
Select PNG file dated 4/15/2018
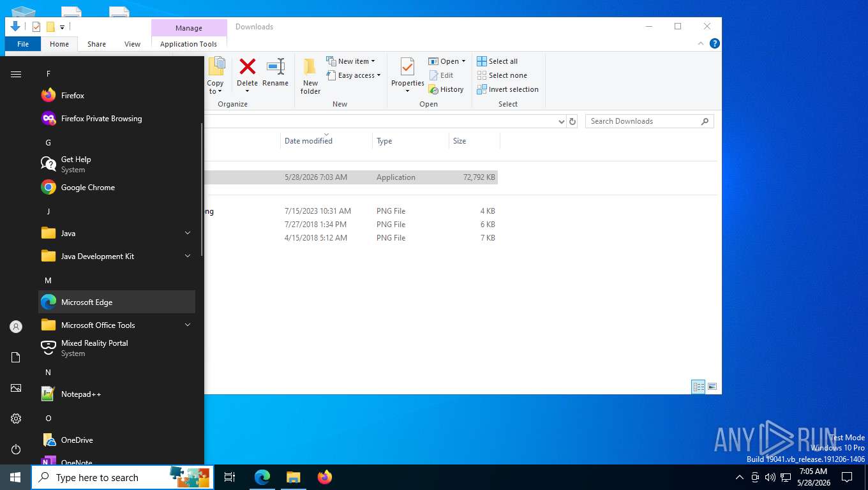(x=351, y=238)
